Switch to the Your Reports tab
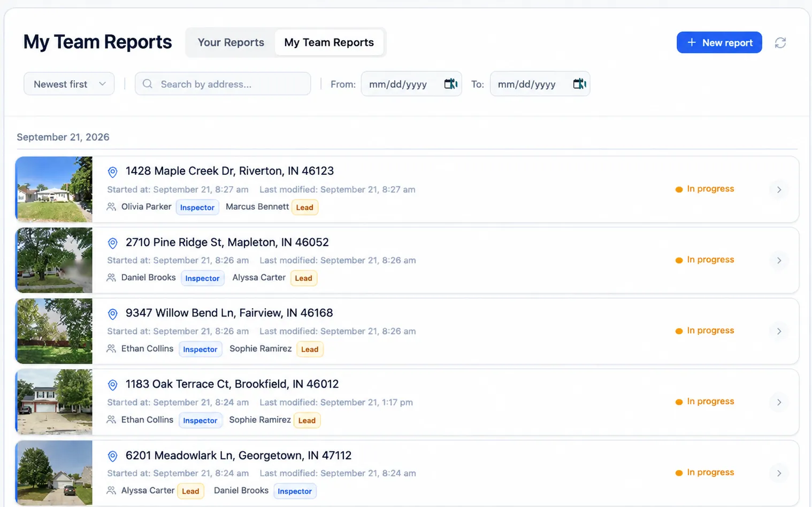This screenshot has width=812, height=507. point(231,42)
